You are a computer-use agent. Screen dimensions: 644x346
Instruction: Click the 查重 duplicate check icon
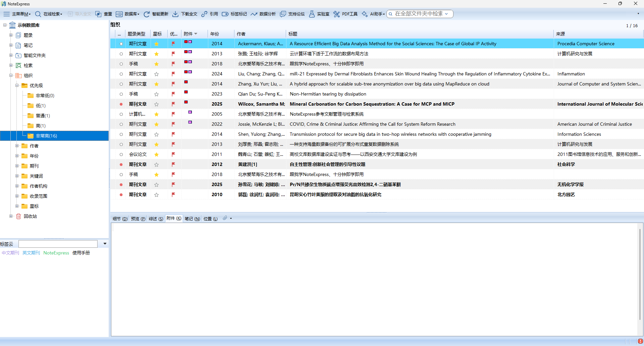tap(98, 14)
